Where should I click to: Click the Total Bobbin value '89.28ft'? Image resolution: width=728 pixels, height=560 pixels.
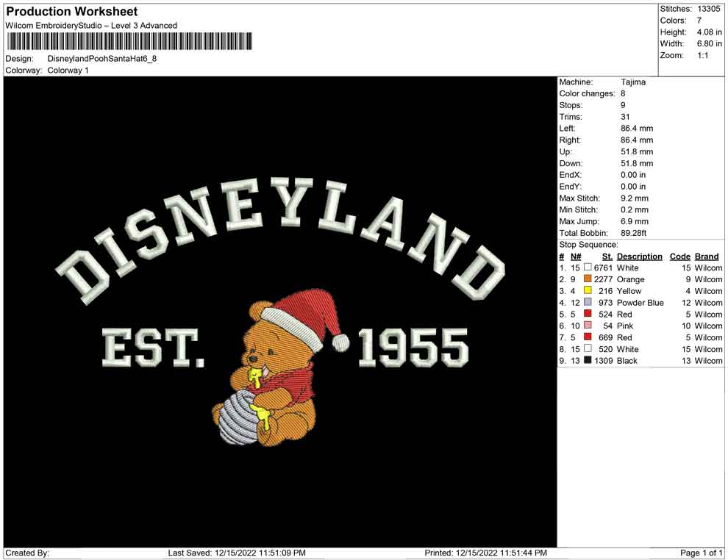click(633, 233)
